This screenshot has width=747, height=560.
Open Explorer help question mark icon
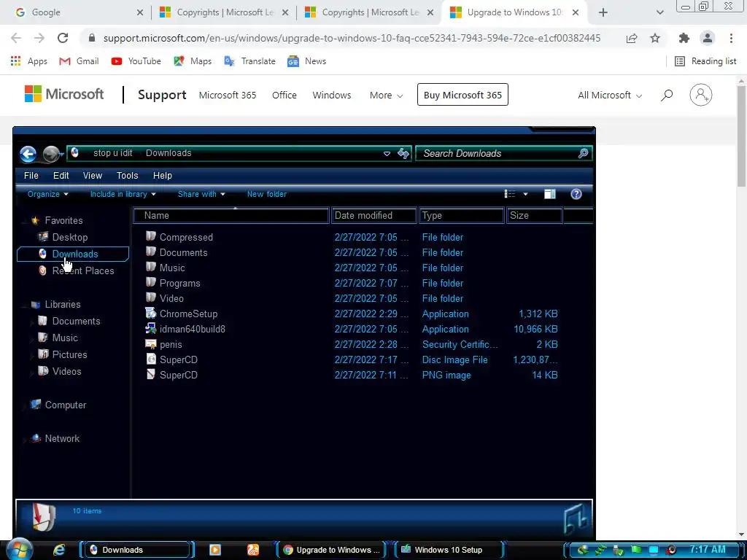[576, 194]
